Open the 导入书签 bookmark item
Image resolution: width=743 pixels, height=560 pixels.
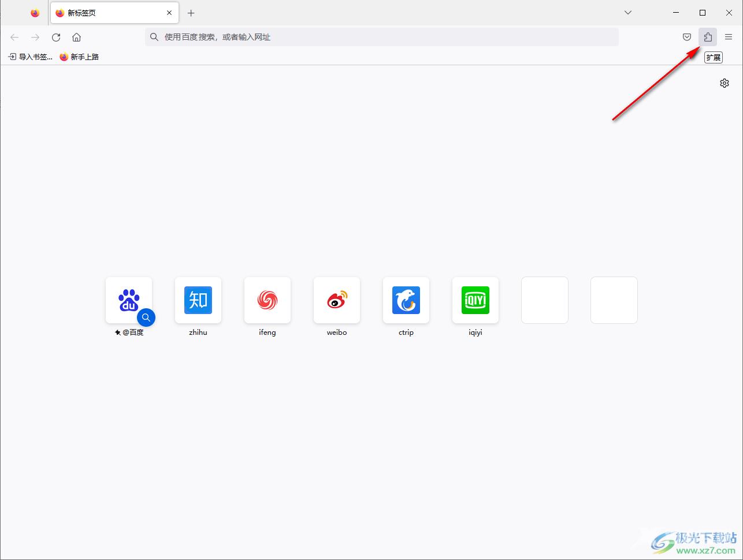point(30,57)
